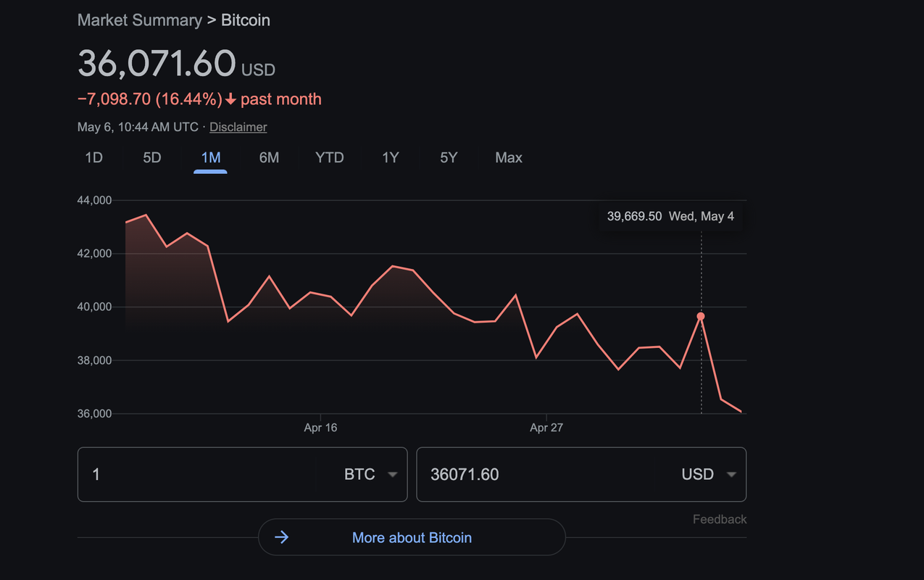
Task: Click the red down arrow change icon
Action: point(230,99)
